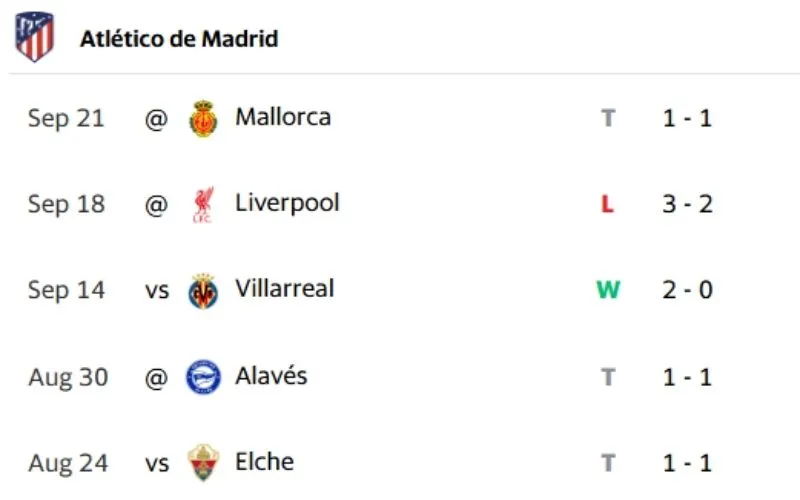Open the Atlético de Madrid team heading
Image resolution: width=800 pixels, height=500 pixels.
[x=179, y=39]
